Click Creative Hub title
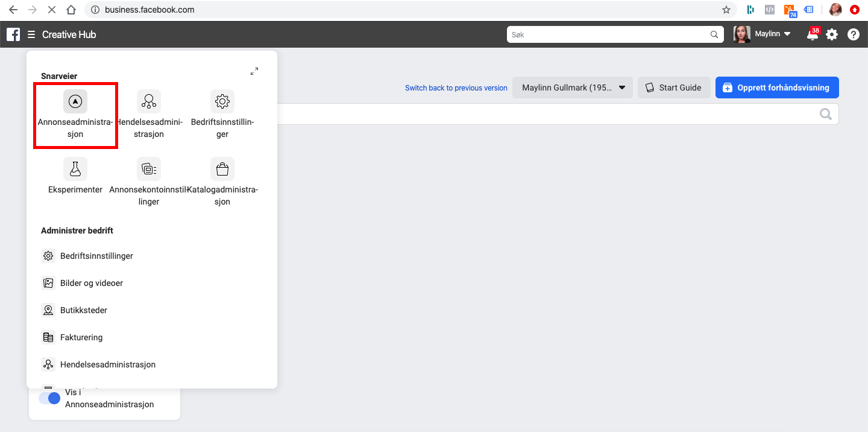The width and height of the screenshot is (868, 432). click(69, 34)
